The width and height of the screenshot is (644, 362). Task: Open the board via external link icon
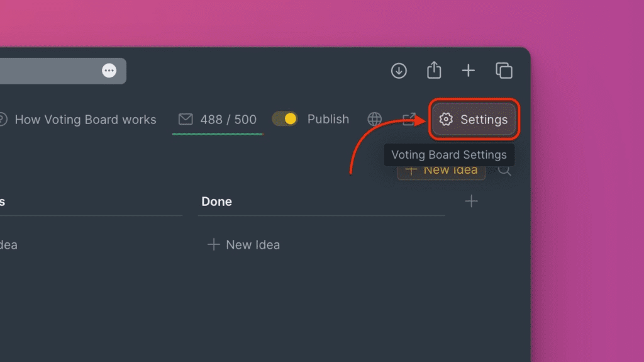point(409,119)
